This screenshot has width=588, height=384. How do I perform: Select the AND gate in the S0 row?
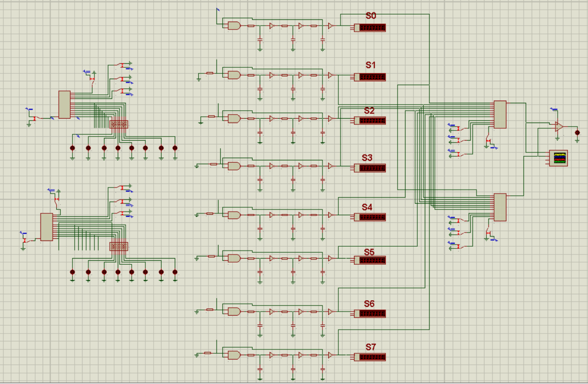(234, 26)
